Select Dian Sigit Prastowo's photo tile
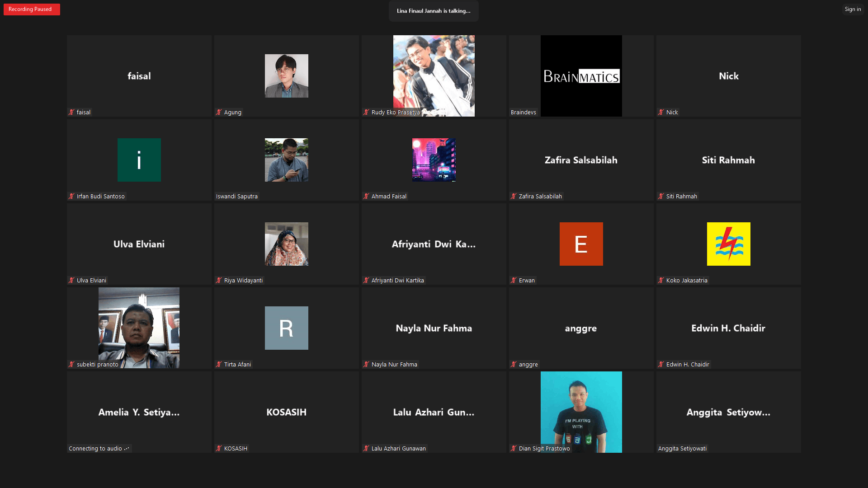The width and height of the screenshot is (868, 488). click(x=581, y=409)
